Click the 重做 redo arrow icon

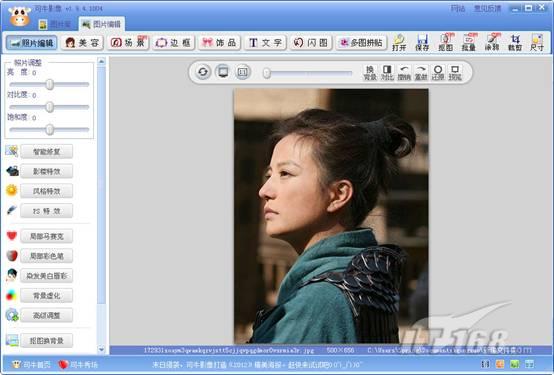tap(421, 72)
